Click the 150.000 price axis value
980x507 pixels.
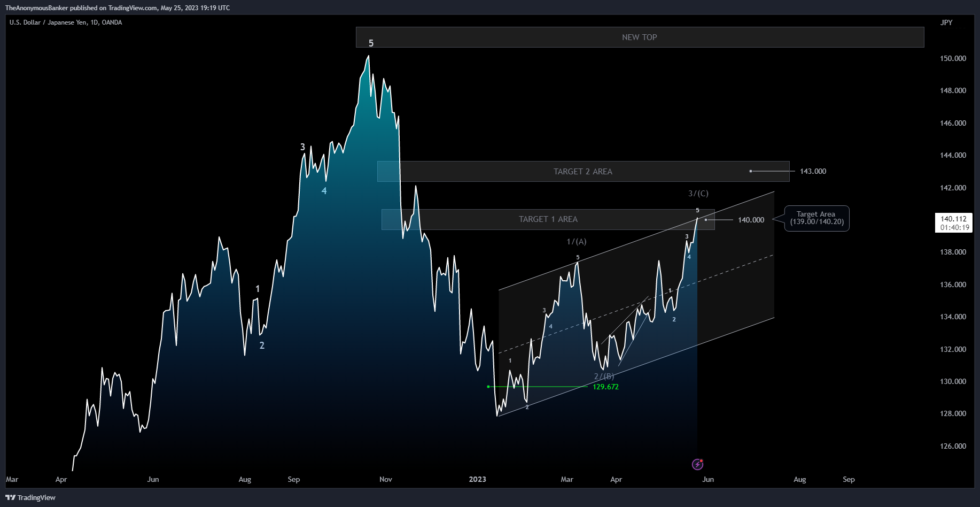point(953,58)
